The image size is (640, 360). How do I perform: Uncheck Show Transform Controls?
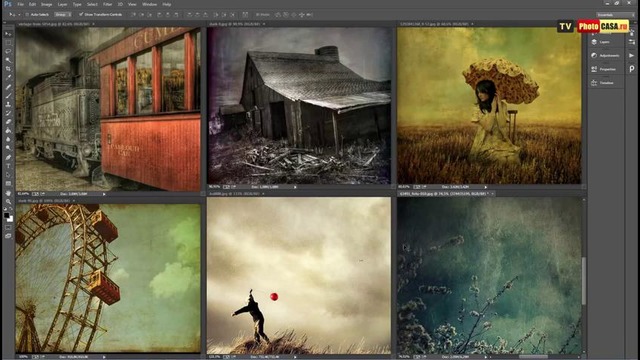pyautogui.click(x=81, y=14)
